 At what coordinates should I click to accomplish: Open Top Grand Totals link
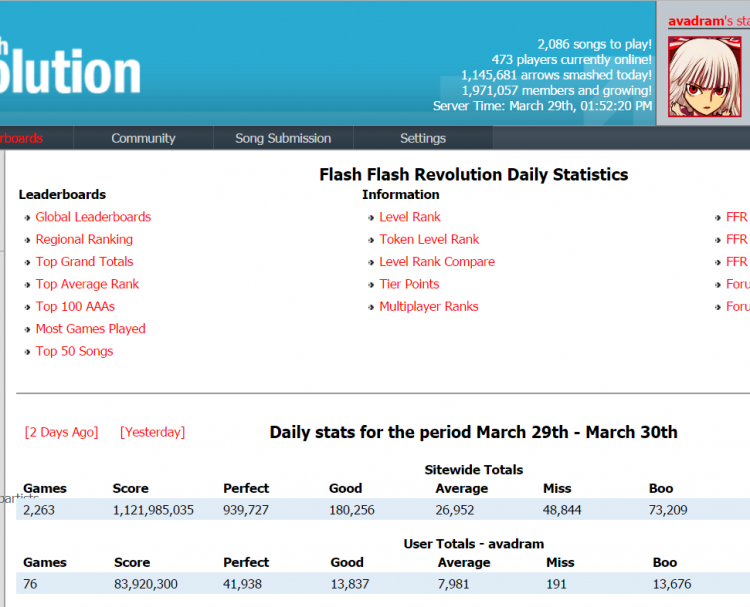[84, 262]
